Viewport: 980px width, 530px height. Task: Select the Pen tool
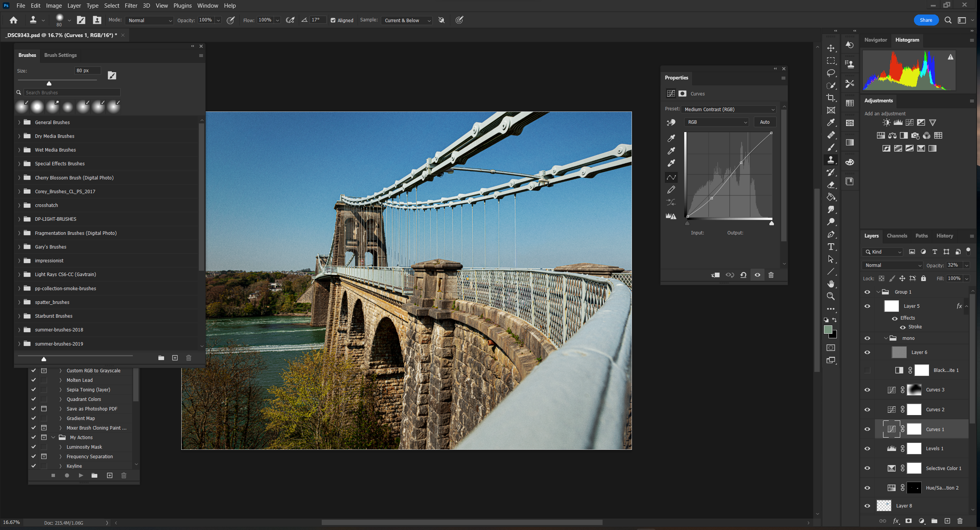click(831, 234)
